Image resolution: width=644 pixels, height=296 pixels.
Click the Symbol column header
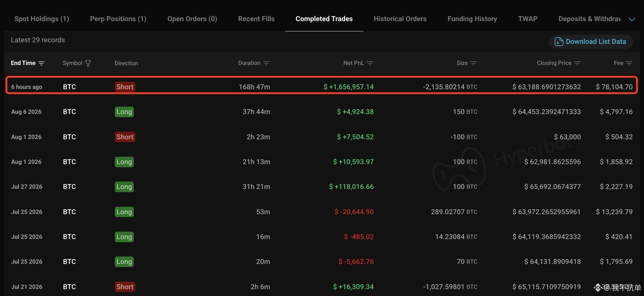72,63
